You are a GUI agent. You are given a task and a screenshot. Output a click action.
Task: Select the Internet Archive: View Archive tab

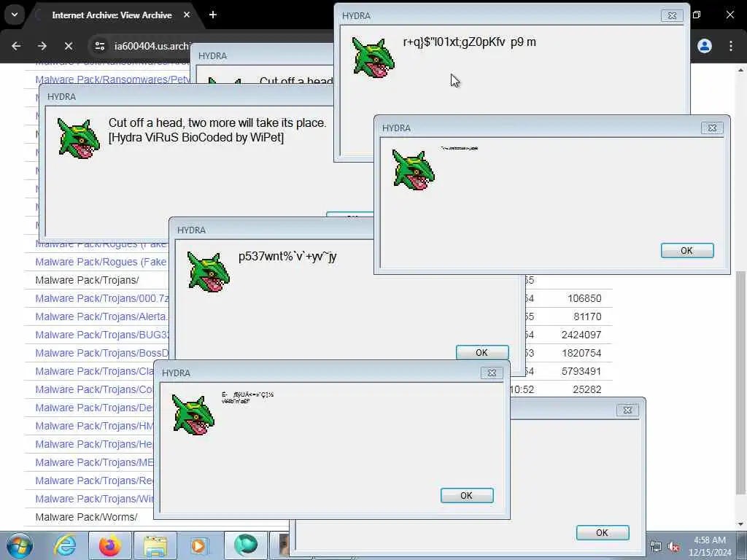pos(112,15)
